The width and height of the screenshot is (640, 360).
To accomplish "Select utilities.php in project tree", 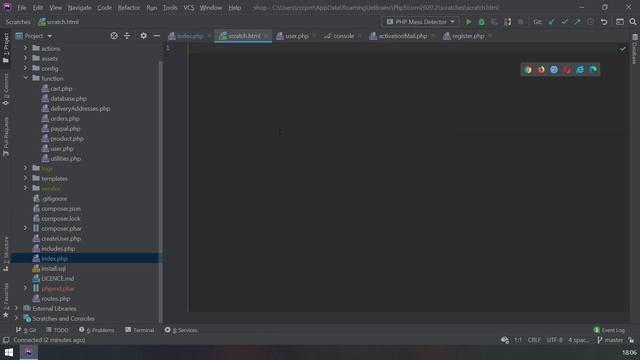I will 65,158.
